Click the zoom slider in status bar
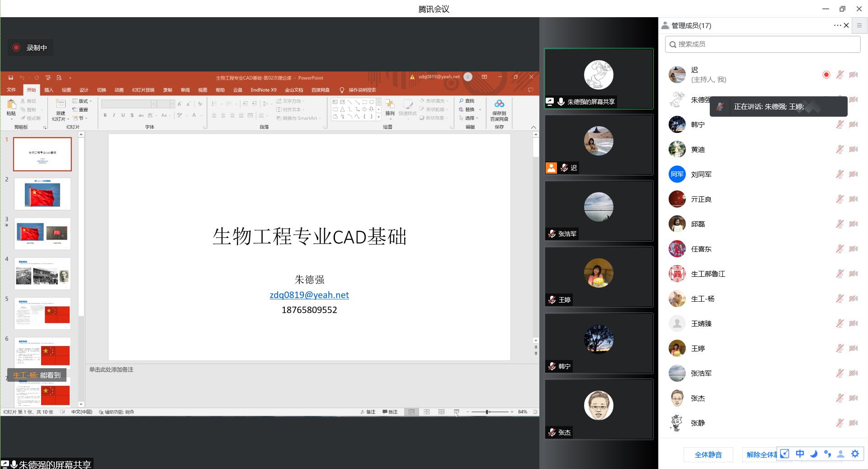This screenshot has width=868, height=469. [x=487, y=412]
